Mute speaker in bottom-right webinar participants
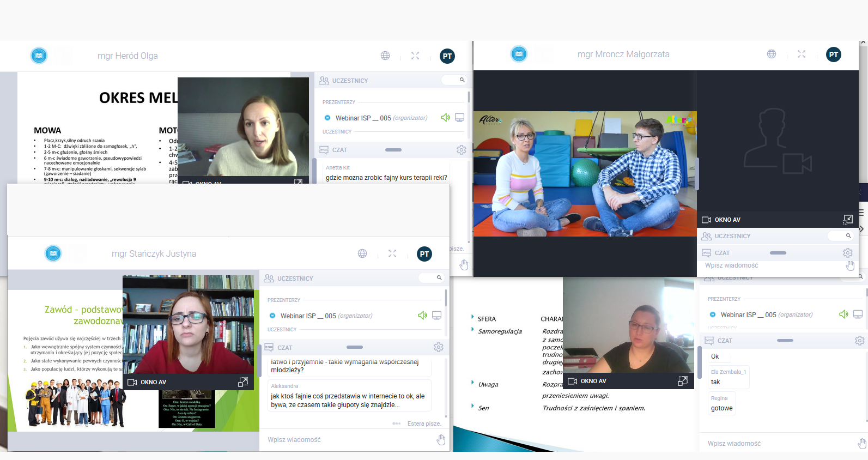868x460 pixels. pyautogui.click(x=843, y=314)
